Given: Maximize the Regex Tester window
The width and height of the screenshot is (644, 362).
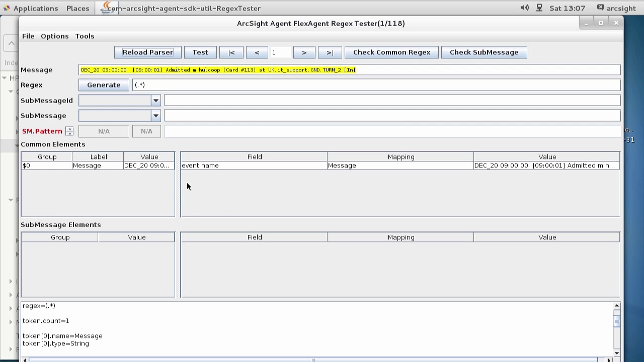Looking at the screenshot, I should point(601,23).
